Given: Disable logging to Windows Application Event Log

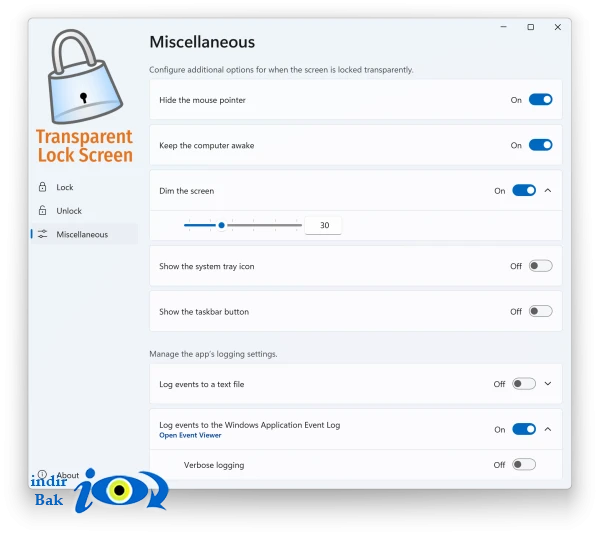Looking at the screenshot, I should 524,429.
